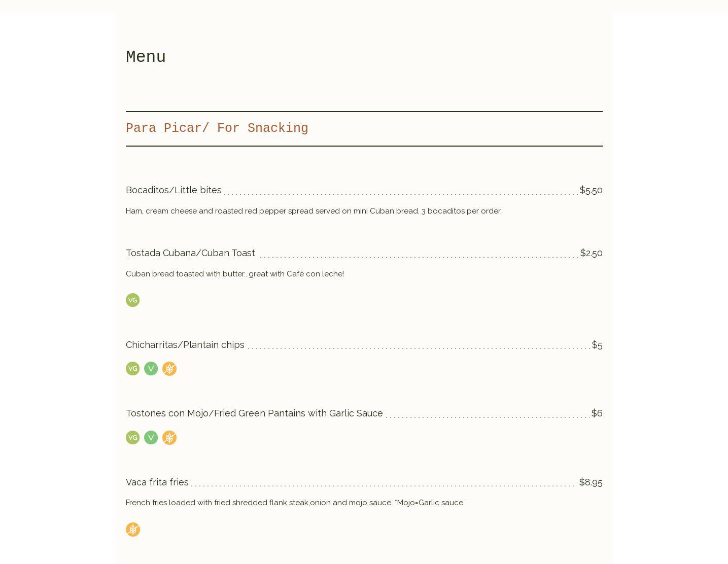Click the VG icon under Chicharritas
This screenshot has height=564, width=728.
click(x=132, y=369)
